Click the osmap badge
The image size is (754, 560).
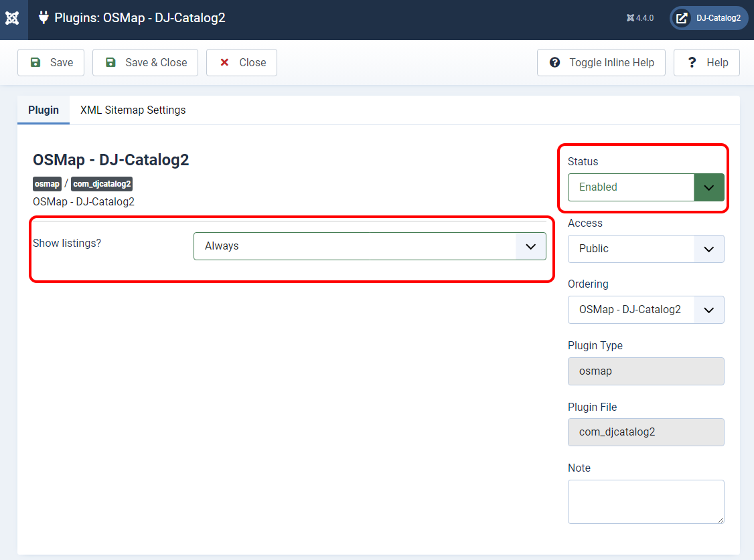point(47,184)
